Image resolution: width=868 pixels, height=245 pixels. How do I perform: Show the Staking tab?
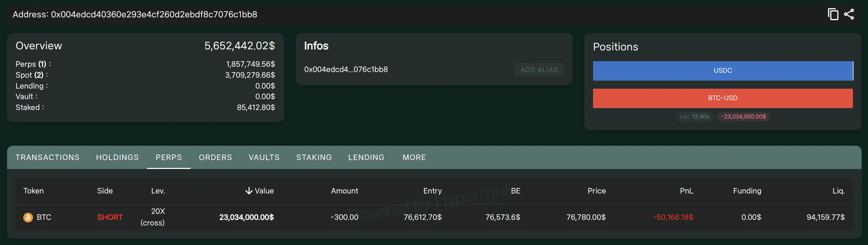pos(314,157)
